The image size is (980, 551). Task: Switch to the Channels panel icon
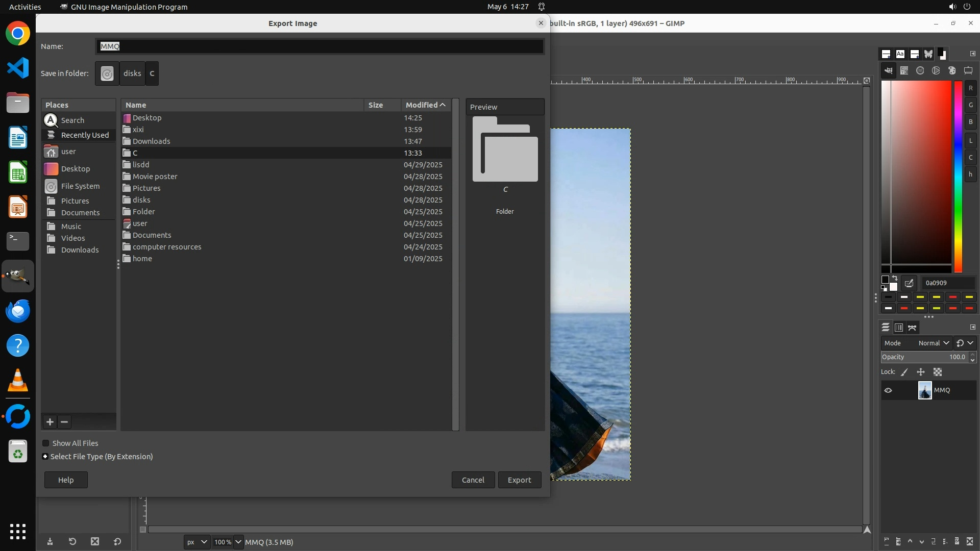click(899, 328)
